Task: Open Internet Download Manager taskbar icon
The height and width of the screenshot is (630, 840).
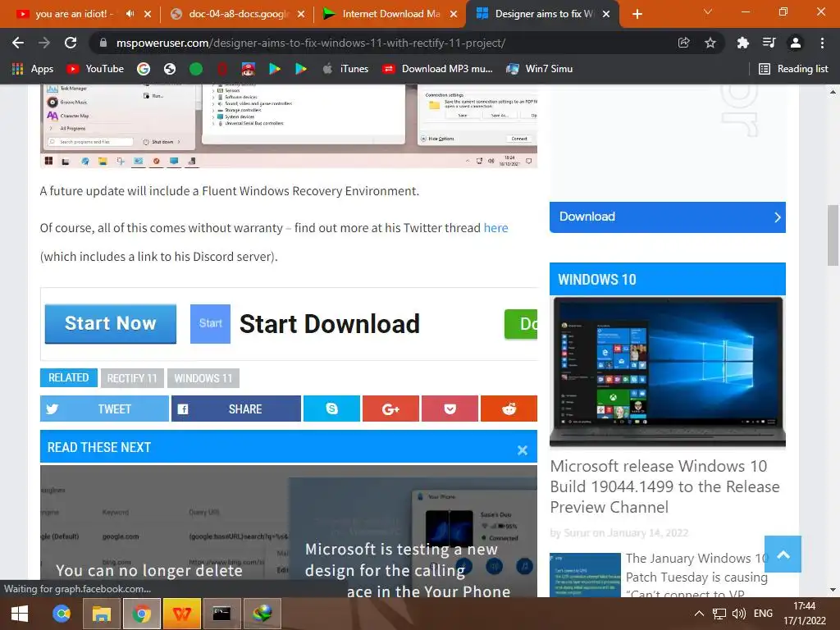Action: 262,614
